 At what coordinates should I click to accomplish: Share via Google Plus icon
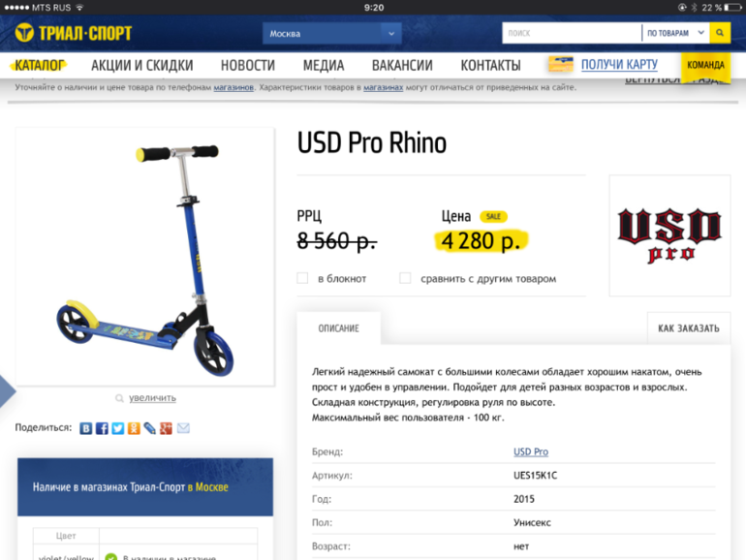166,428
